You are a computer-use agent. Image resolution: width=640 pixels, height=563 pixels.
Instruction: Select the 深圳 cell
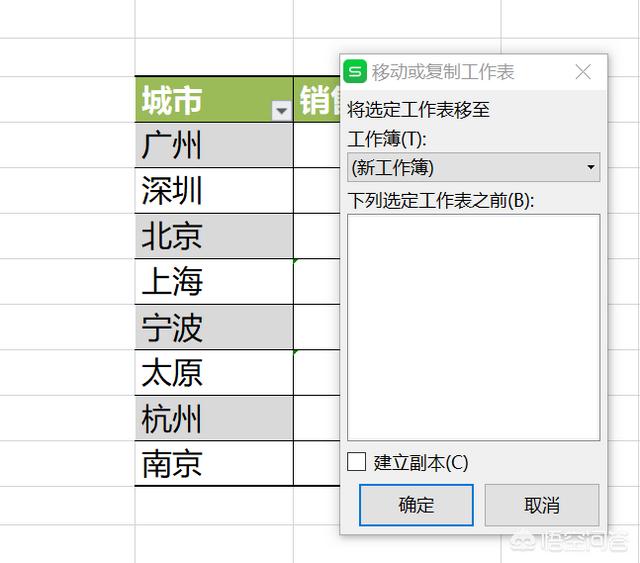pyautogui.click(x=214, y=191)
